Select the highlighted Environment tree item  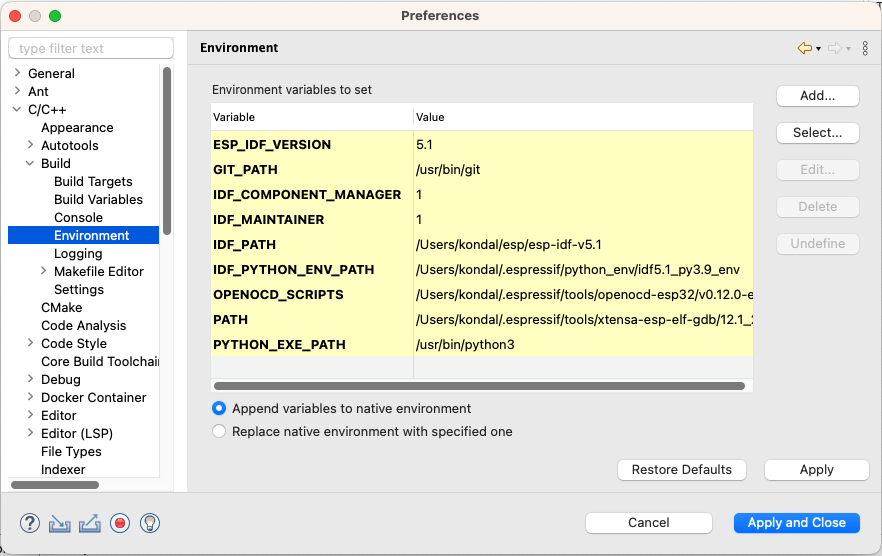click(x=83, y=235)
